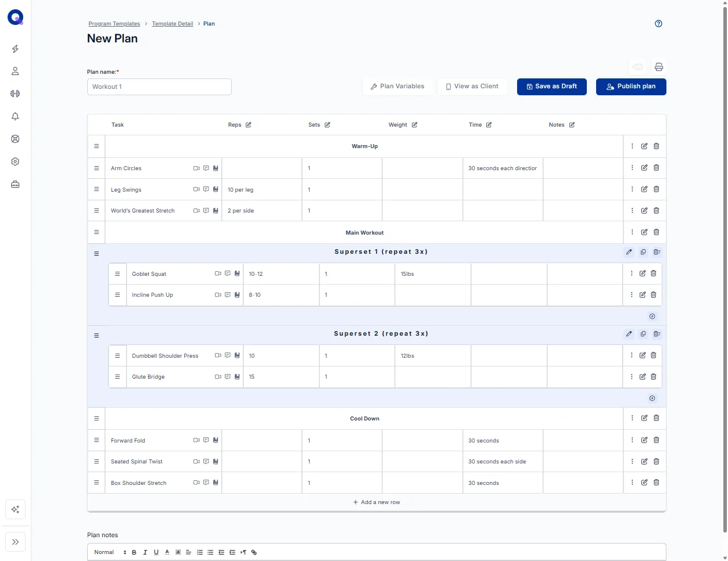Open the clients person sidebar icon
The image size is (728, 561).
pyautogui.click(x=15, y=71)
